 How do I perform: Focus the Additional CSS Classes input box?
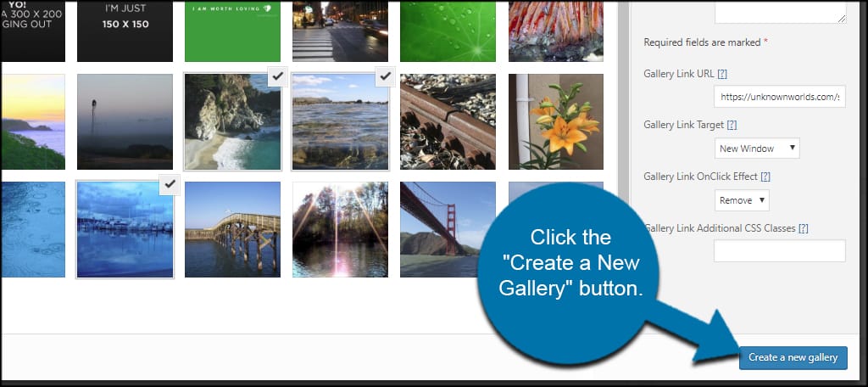(780, 250)
